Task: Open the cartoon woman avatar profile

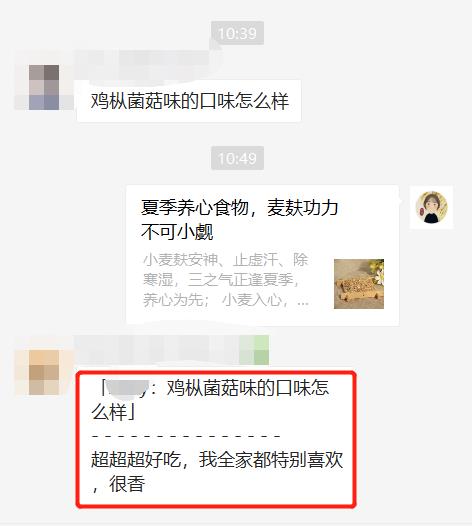Action: [x=431, y=207]
